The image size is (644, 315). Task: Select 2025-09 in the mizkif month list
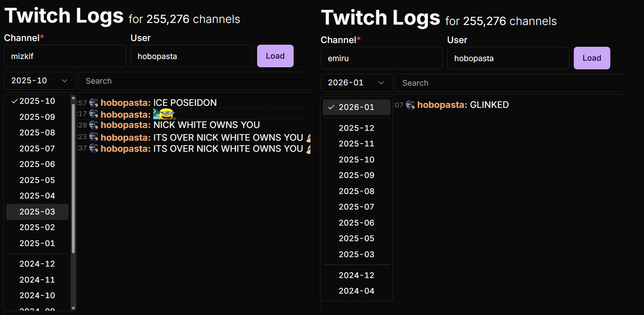pyautogui.click(x=37, y=117)
